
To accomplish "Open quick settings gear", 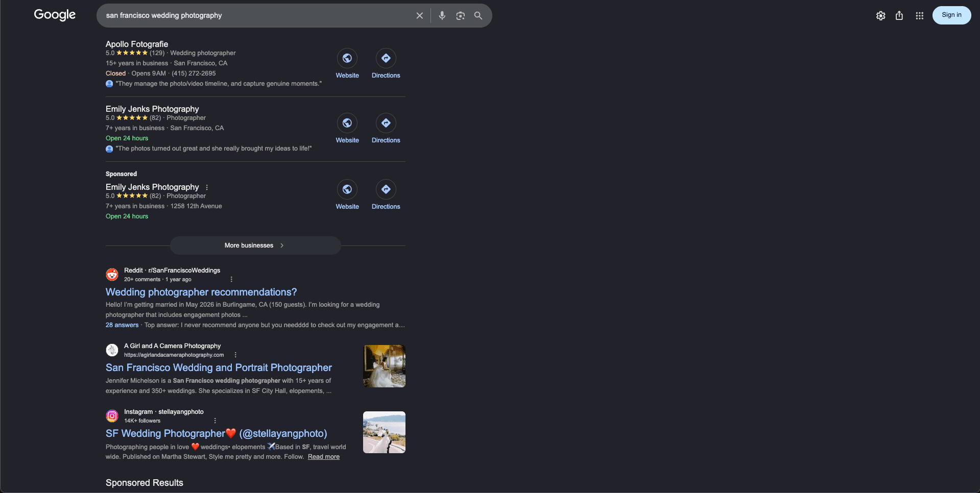I will tap(881, 15).
